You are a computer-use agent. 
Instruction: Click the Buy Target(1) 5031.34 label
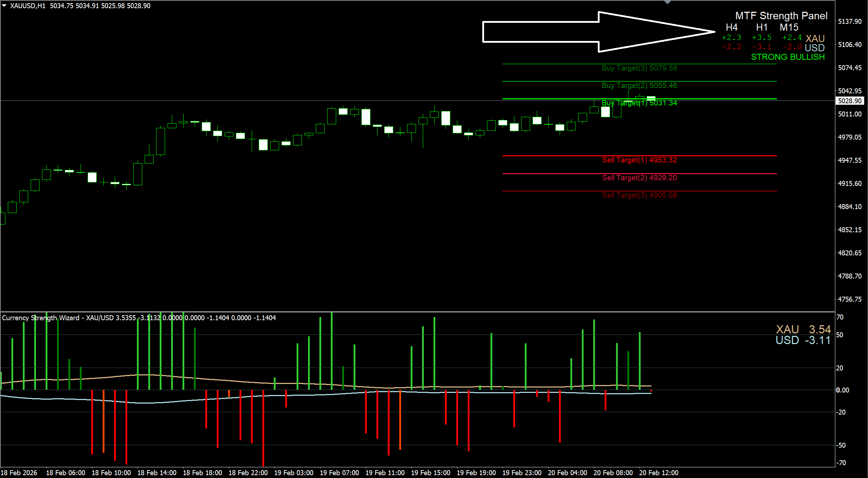(639, 103)
